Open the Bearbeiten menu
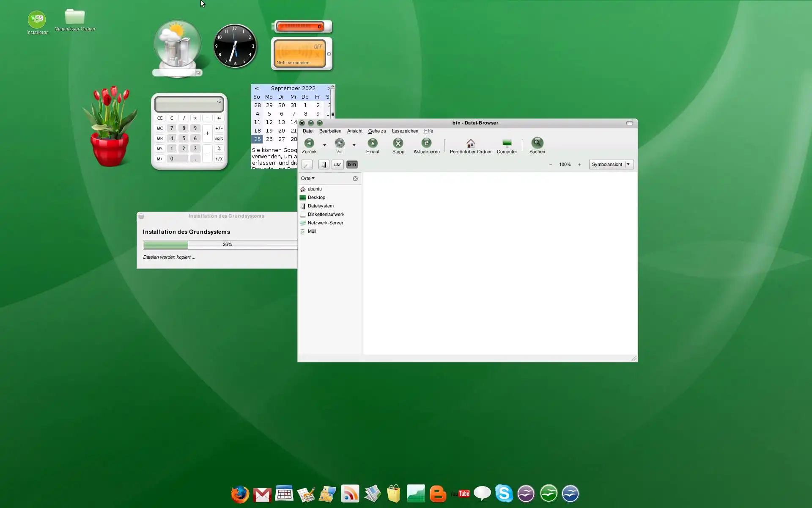Viewport: 812px width, 508px height. pyautogui.click(x=330, y=131)
